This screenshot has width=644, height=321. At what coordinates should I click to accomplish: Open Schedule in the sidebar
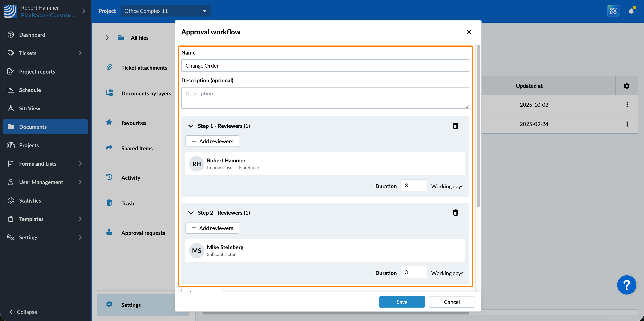tap(30, 90)
